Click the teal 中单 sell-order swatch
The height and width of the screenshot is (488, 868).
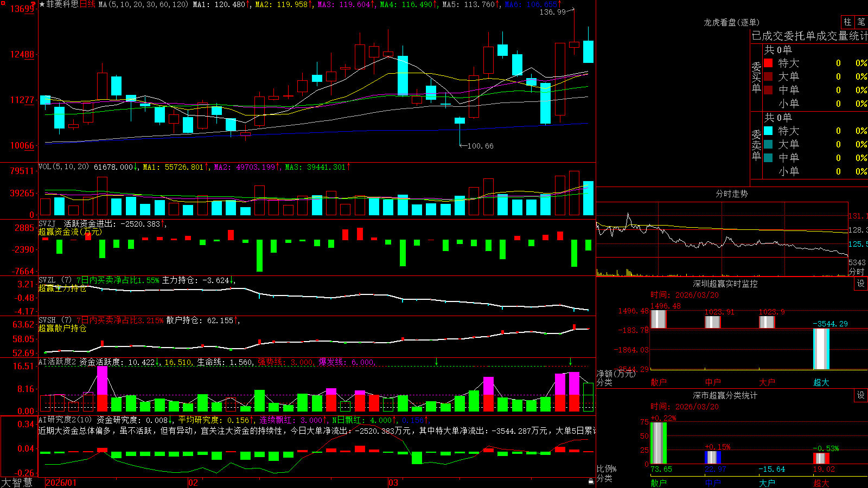768,158
